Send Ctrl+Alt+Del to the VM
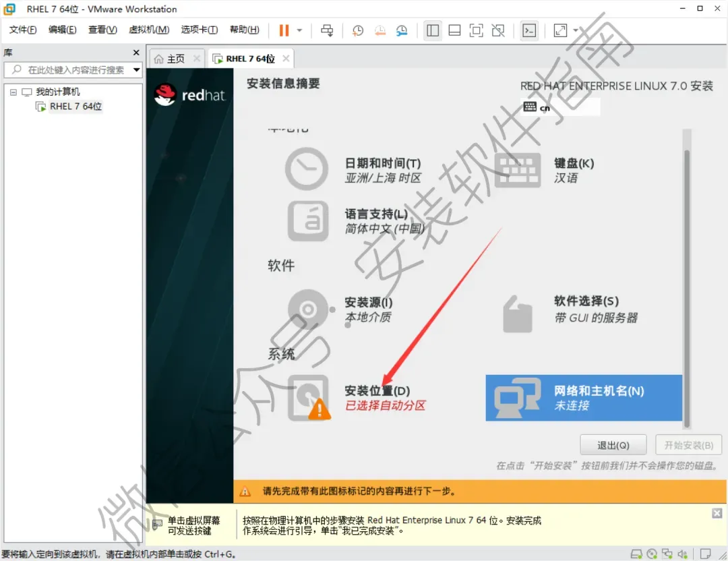The height and width of the screenshot is (561, 728). (x=327, y=30)
